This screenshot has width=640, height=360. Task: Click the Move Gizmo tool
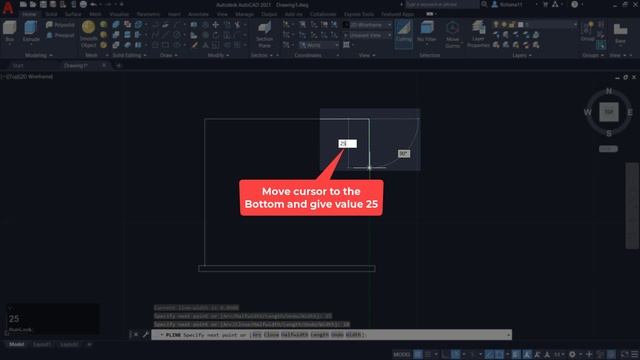point(452,34)
